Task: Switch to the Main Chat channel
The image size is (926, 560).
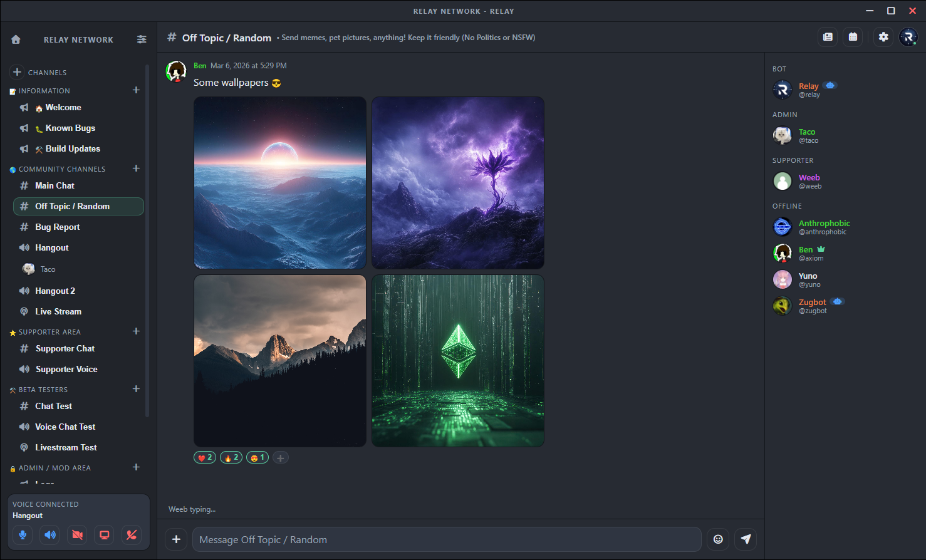Action: pyautogui.click(x=55, y=185)
